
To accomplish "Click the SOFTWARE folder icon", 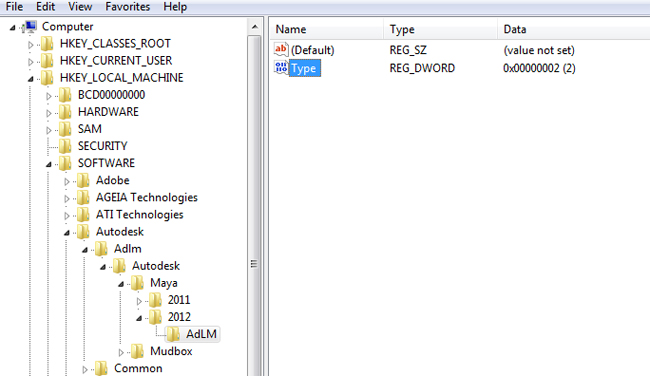I will 65,163.
